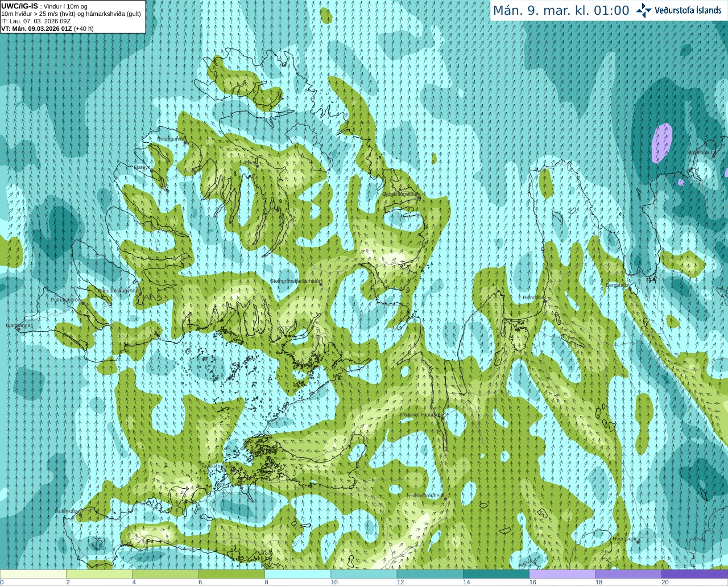Click the Bjargtangar station label
This screenshot has height=586, width=728.
point(19,325)
